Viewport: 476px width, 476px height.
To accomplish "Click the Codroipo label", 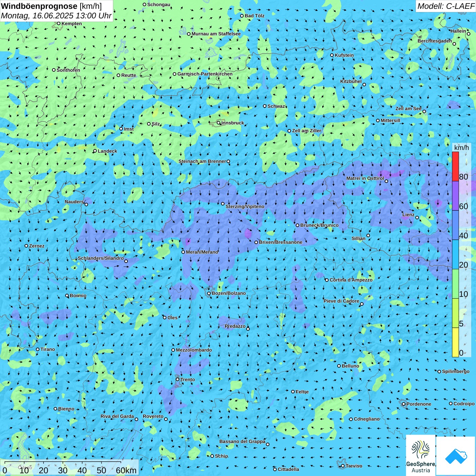I will click(464, 404).
